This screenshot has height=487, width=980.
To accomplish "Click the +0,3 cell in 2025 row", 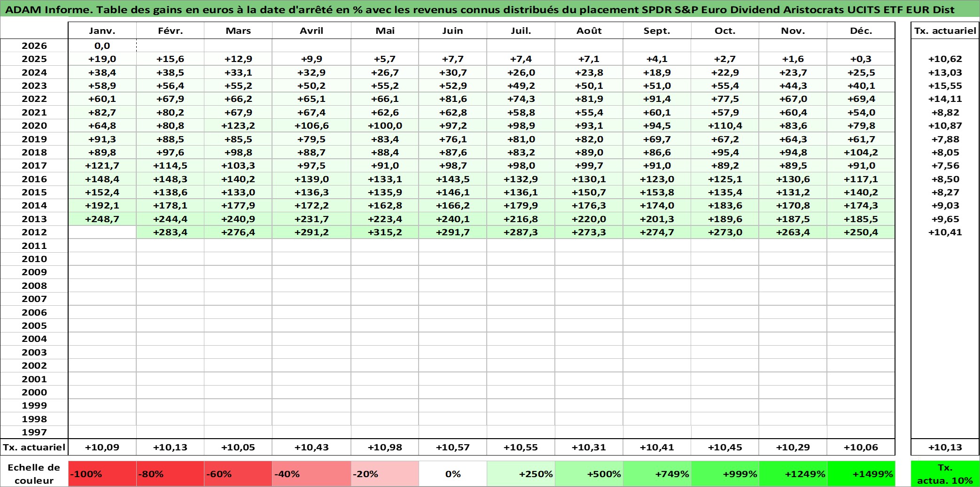I will click(x=861, y=59).
